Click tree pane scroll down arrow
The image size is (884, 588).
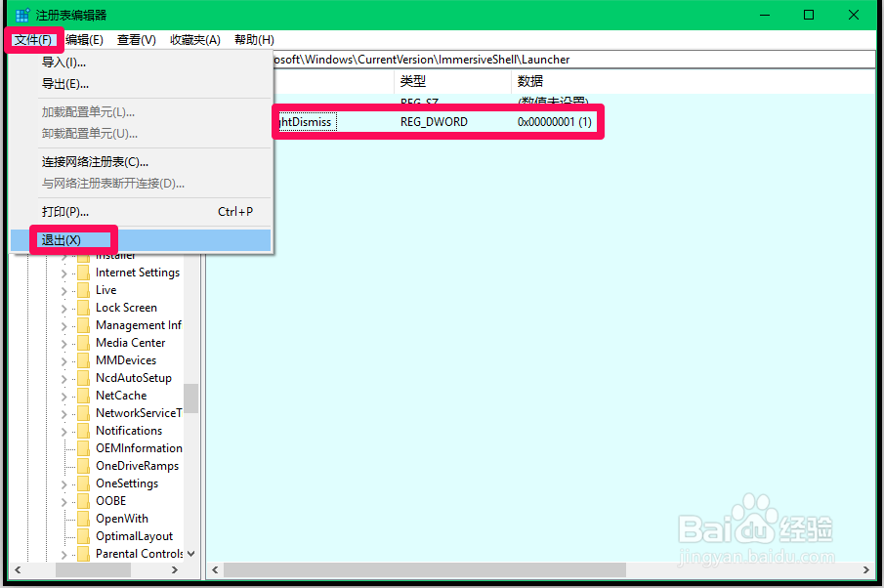pyautogui.click(x=191, y=554)
